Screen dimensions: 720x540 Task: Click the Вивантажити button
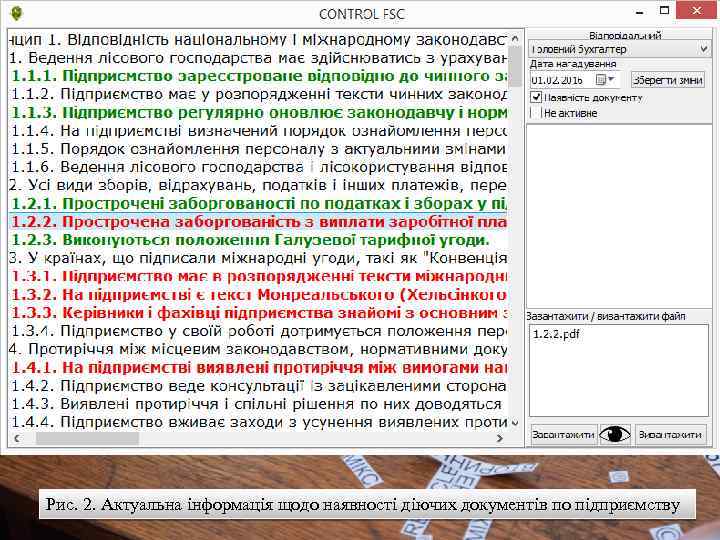(670, 434)
